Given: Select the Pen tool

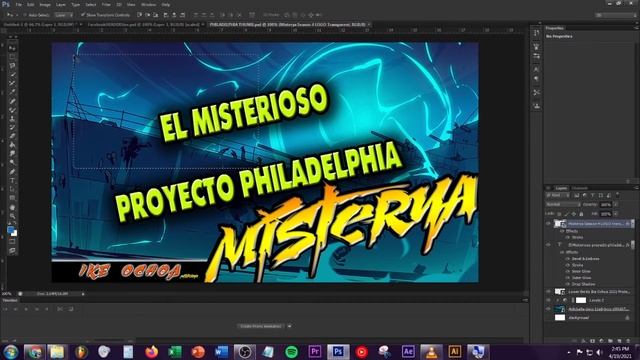Looking at the screenshot, I should click(x=12, y=171).
